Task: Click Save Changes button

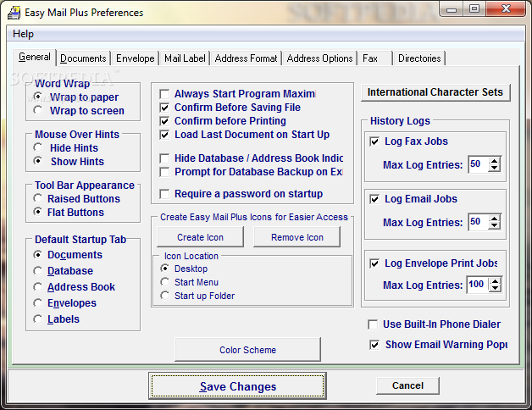Action: click(237, 386)
